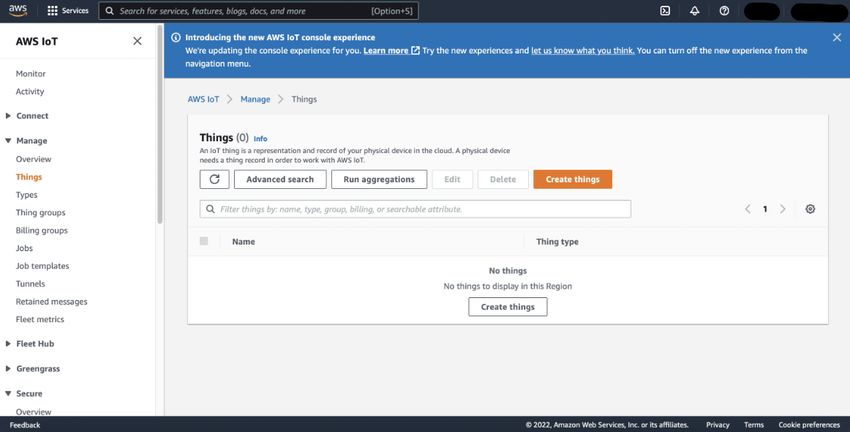The image size is (850, 432).
Task: Open the help question mark icon
Action: [x=724, y=11]
